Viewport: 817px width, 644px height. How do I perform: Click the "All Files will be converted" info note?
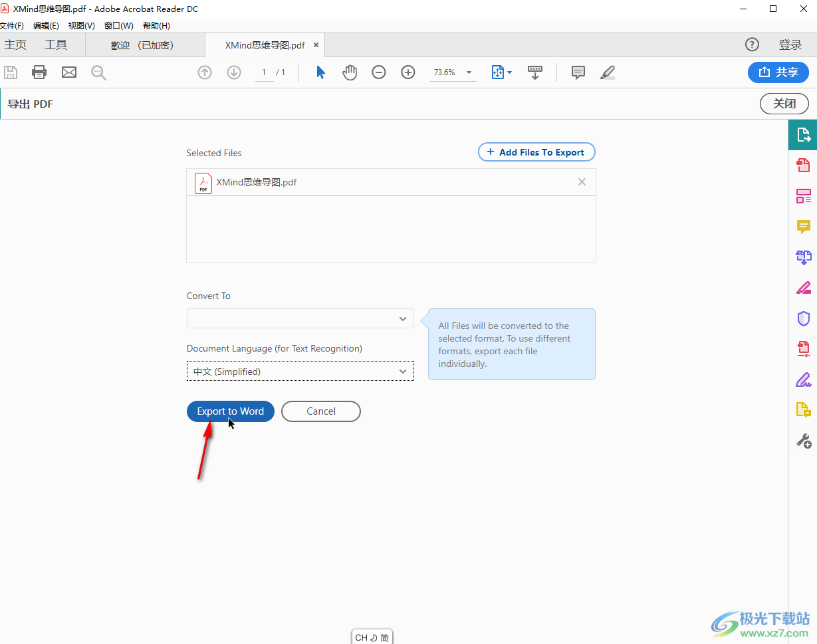[512, 344]
